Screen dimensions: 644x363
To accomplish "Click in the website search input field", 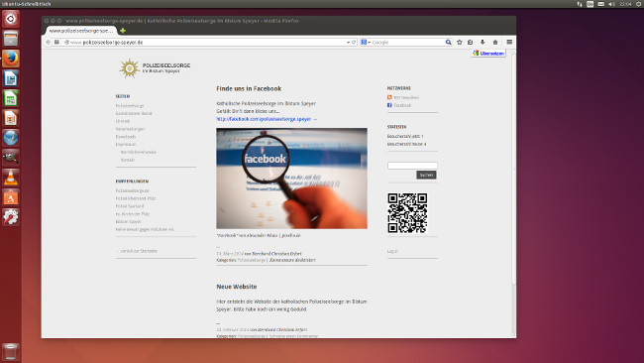I will coord(412,166).
